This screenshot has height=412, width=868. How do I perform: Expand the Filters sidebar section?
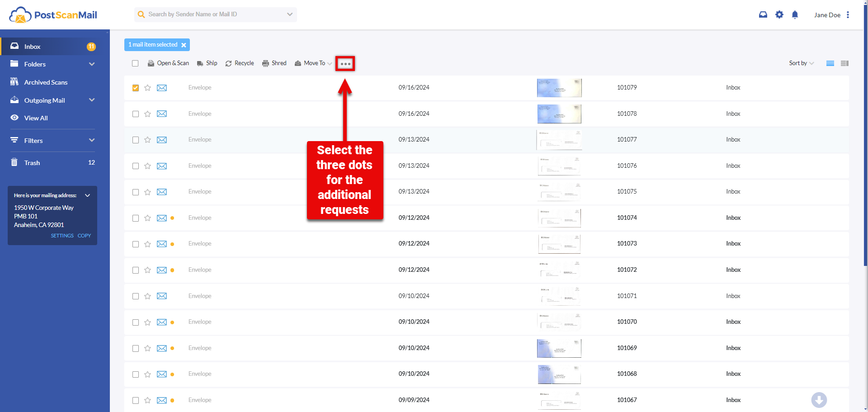[92, 140]
